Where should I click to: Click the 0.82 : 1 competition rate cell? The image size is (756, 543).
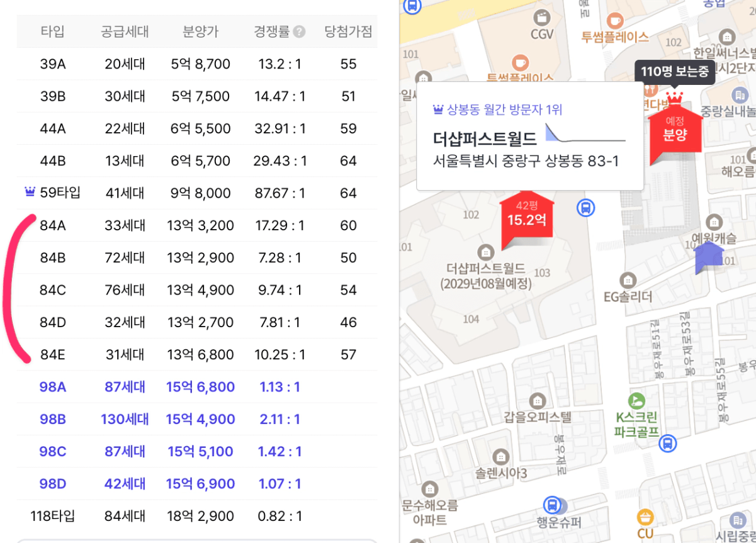pos(280,517)
